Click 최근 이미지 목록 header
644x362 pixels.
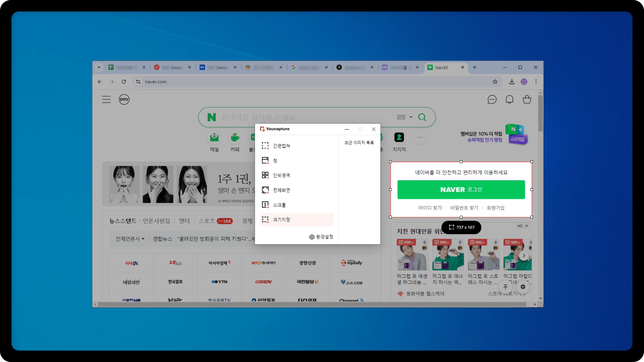(x=359, y=143)
